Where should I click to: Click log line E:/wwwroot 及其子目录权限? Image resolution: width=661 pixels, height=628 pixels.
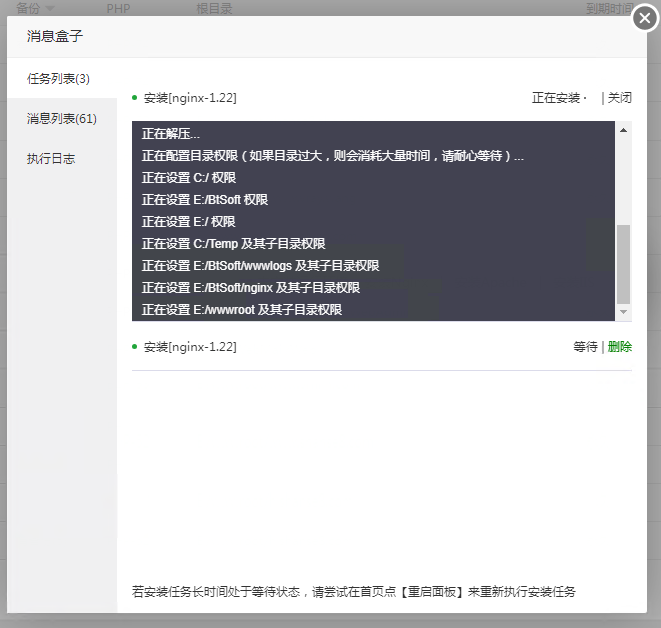point(242,309)
